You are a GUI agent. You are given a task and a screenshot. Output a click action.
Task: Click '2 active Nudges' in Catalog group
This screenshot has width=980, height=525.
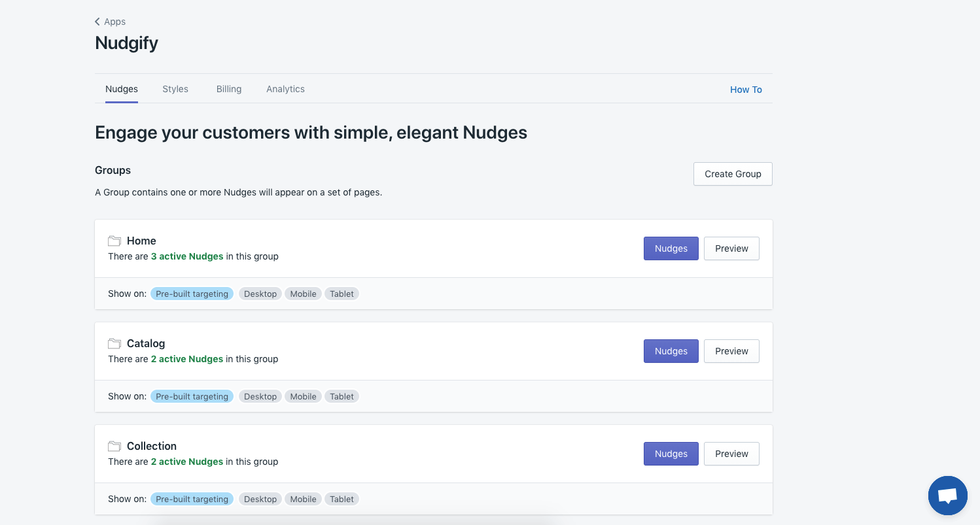pos(187,359)
